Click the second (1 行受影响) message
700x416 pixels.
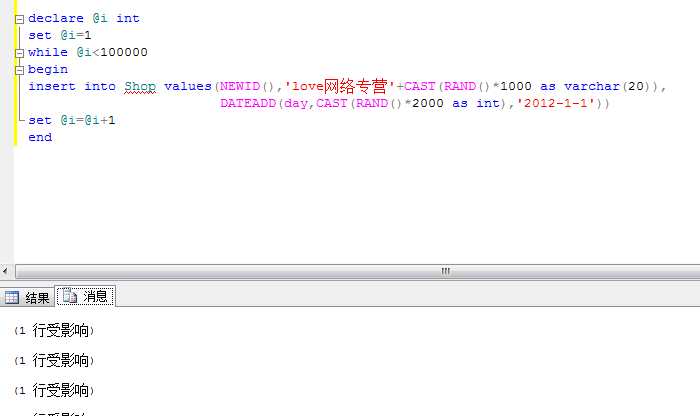[54, 361]
